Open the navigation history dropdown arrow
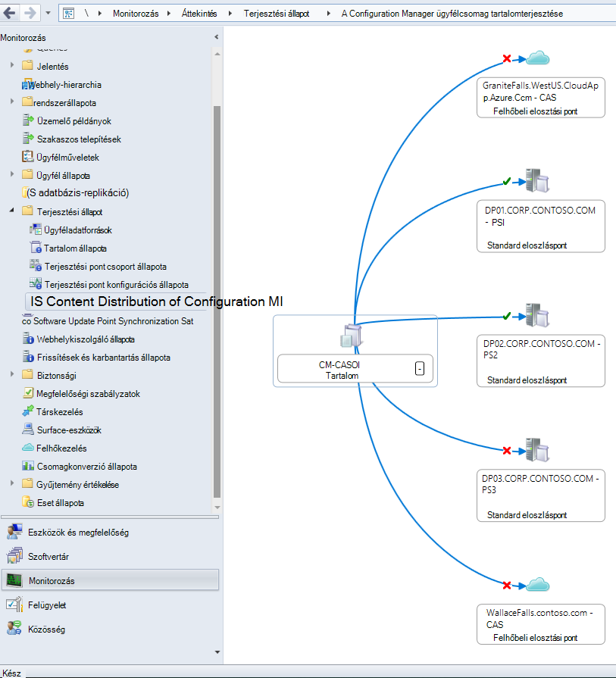The image size is (616, 678). [x=48, y=13]
